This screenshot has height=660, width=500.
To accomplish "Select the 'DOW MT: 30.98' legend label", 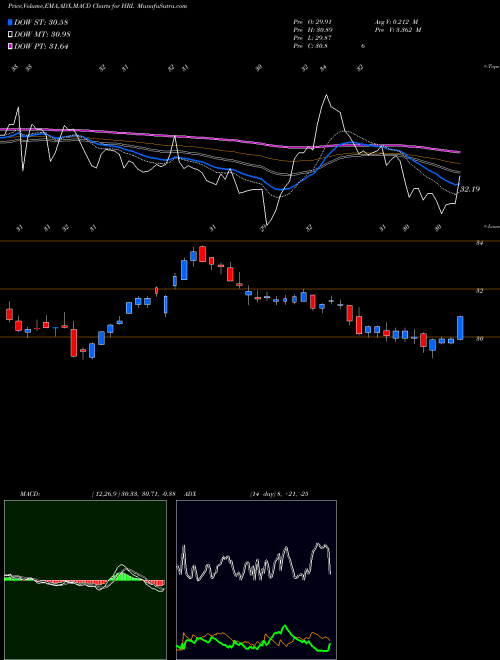I will point(42,35).
